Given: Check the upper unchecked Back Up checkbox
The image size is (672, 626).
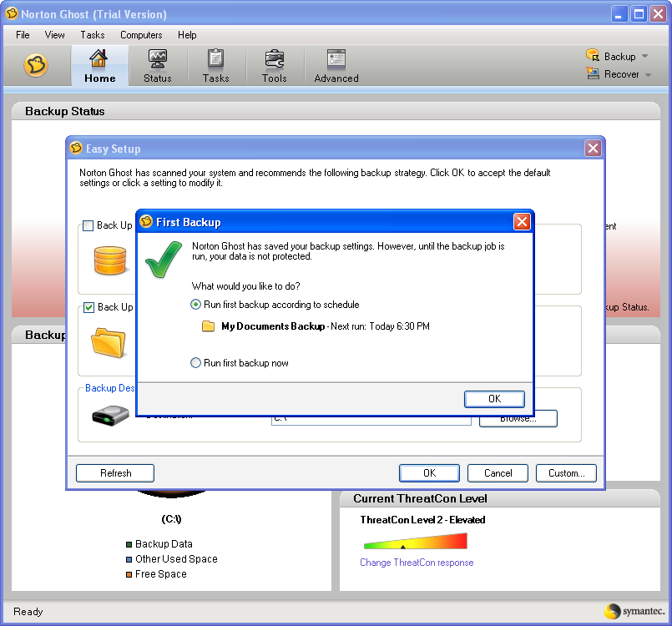Looking at the screenshot, I should point(88,226).
